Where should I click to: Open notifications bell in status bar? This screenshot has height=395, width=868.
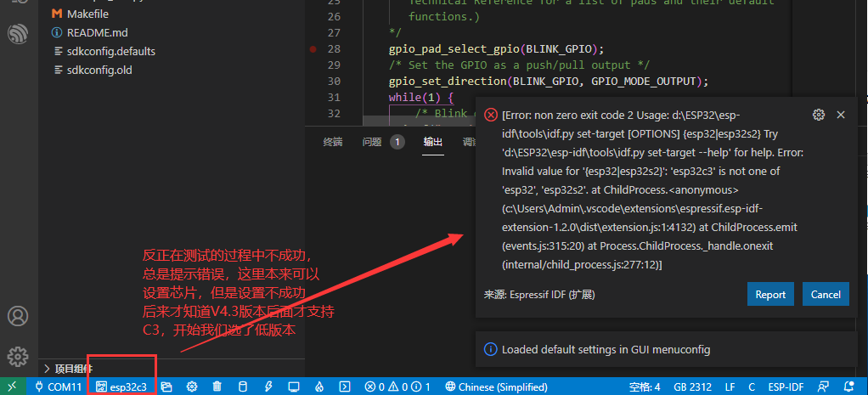pos(848,387)
